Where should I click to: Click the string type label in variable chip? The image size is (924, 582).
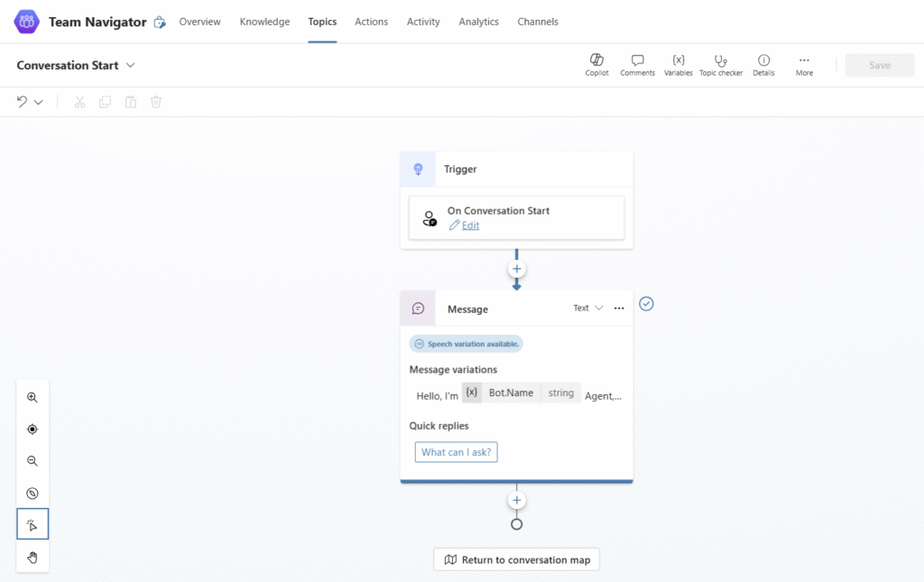point(561,393)
